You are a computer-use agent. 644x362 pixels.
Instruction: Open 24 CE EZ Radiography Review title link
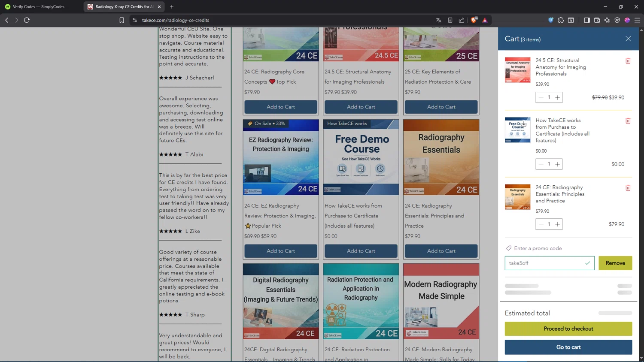[280, 216]
